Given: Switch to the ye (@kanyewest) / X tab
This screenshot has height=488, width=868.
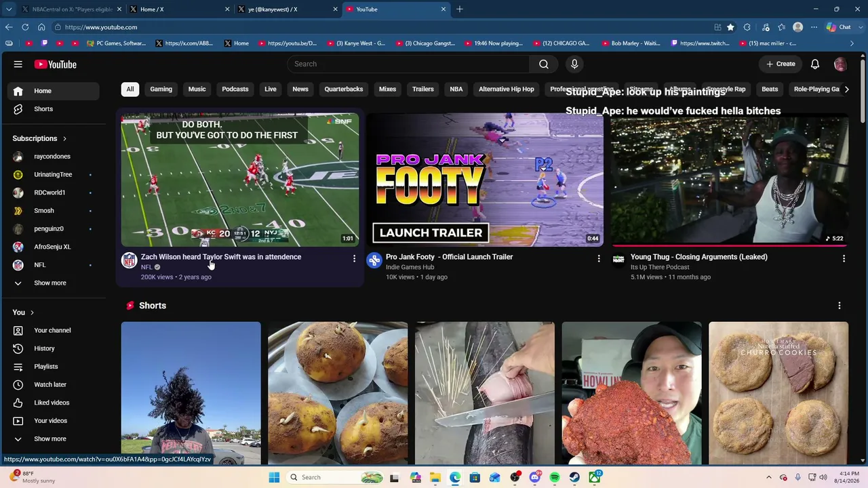Looking at the screenshot, I should coord(288,9).
